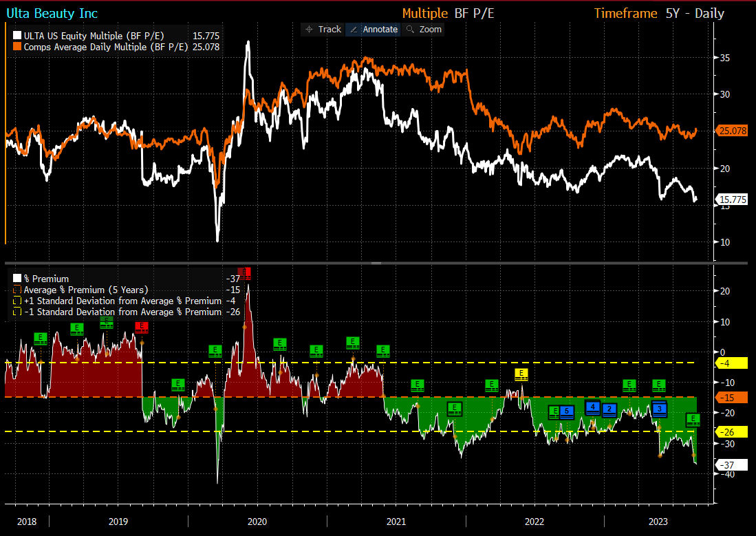
Task: Toggle the white ULTA US Equity series swatch
Action: pyautogui.click(x=17, y=36)
